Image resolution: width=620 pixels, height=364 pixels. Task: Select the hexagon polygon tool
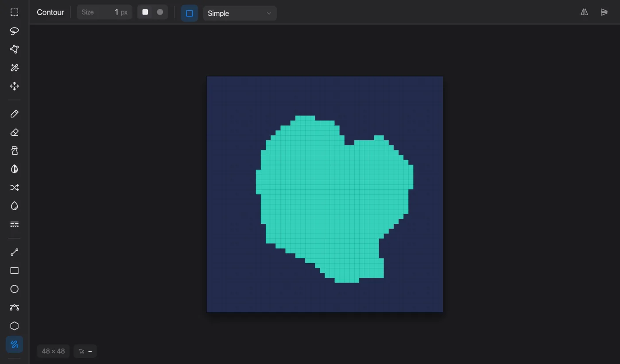coord(15,326)
